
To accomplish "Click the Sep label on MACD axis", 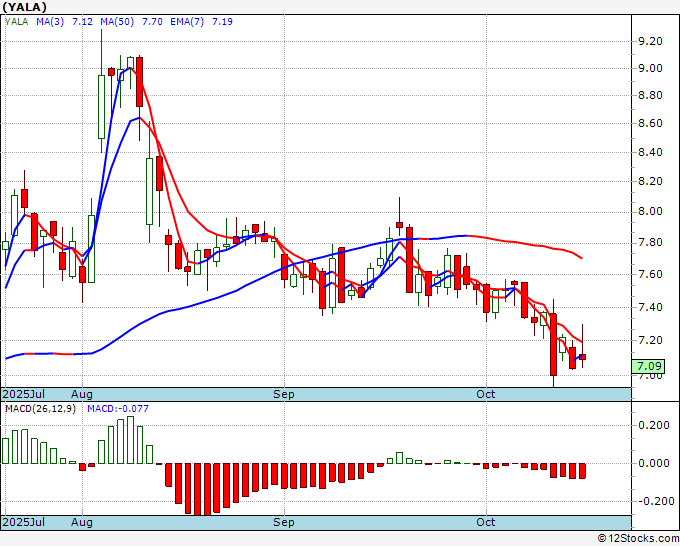I will coord(284,522).
